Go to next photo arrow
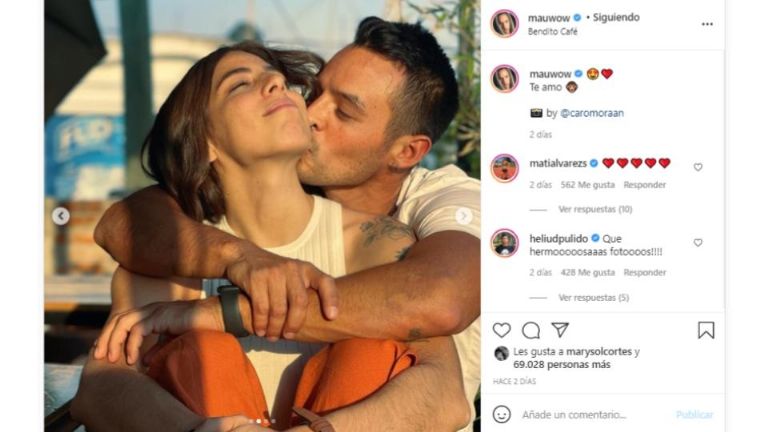 [x=464, y=216]
